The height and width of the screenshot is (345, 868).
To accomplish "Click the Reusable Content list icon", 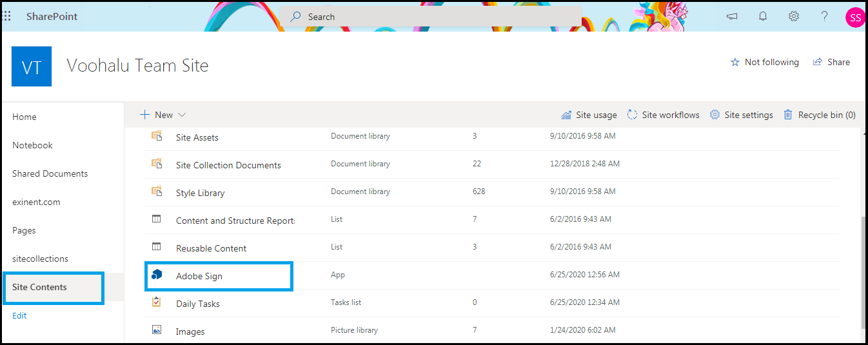I will (x=156, y=247).
